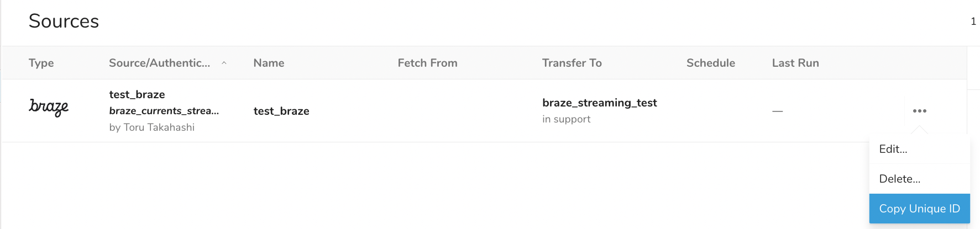Sort by the Name column header
The height and width of the screenshot is (229, 980).
(x=269, y=63)
